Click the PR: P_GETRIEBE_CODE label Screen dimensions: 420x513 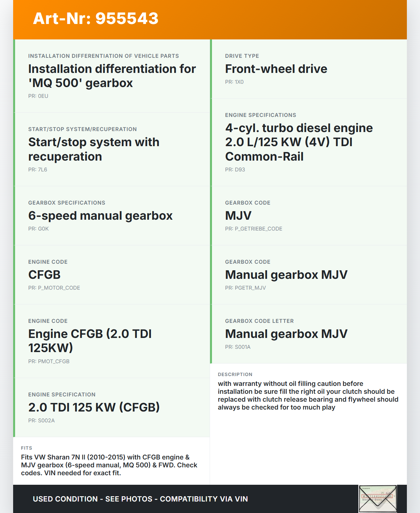(253, 229)
